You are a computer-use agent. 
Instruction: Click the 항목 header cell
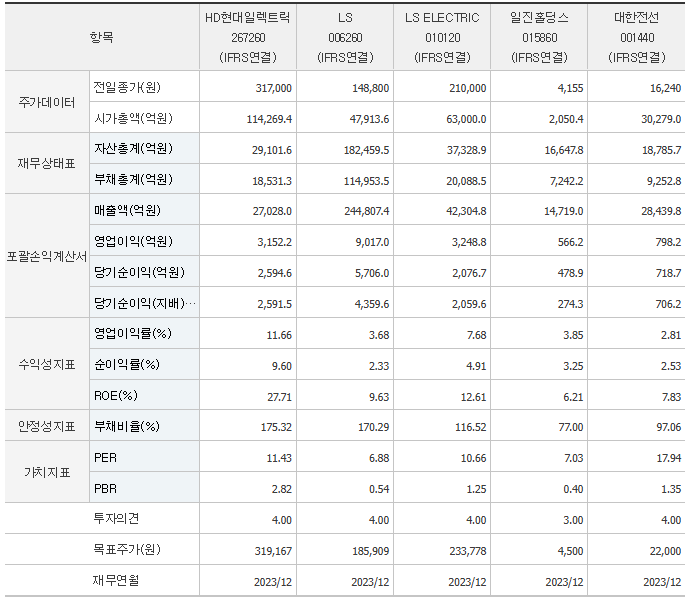(x=102, y=37)
